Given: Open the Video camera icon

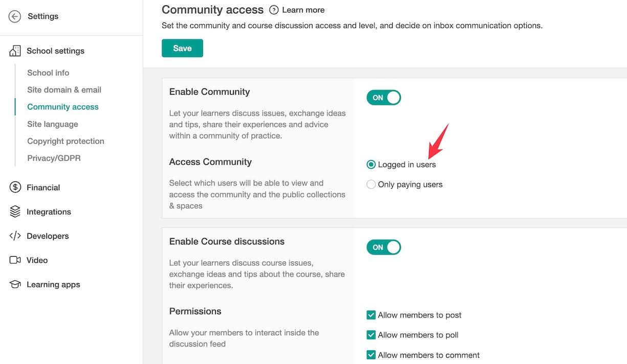Looking at the screenshot, I should pos(15,260).
